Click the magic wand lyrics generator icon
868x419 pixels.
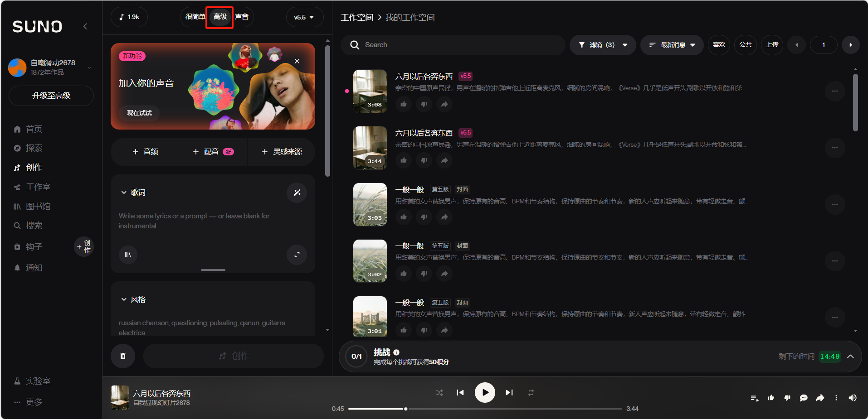coord(297,193)
